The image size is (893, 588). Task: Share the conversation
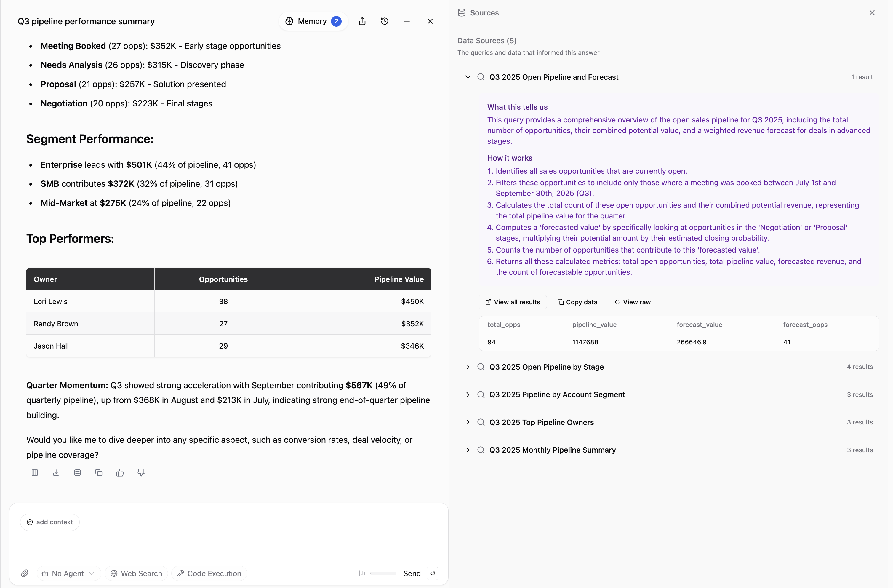coord(362,21)
